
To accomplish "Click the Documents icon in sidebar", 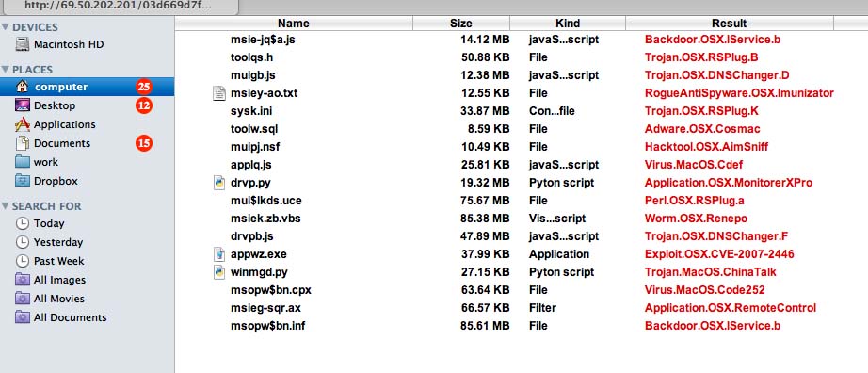I will [23, 143].
